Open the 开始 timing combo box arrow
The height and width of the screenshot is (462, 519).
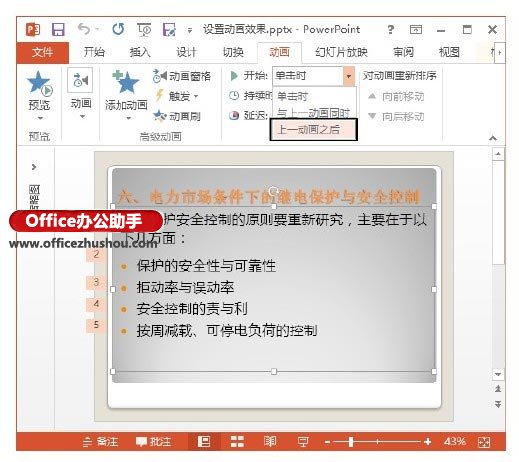click(349, 76)
